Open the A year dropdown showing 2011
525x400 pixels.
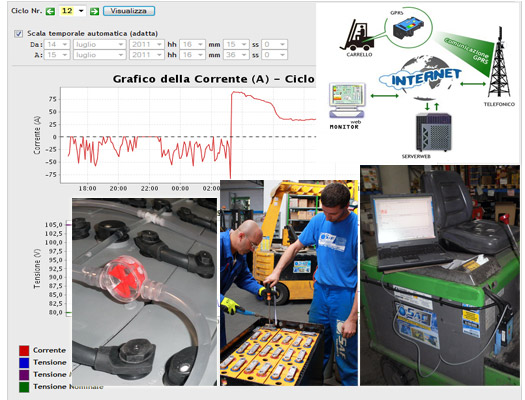[x=146, y=55]
